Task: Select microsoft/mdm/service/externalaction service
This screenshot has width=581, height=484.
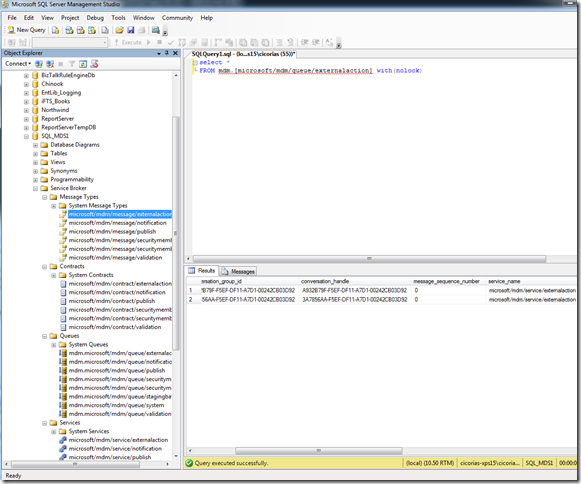Action: pyautogui.click(x=118, y=440)
